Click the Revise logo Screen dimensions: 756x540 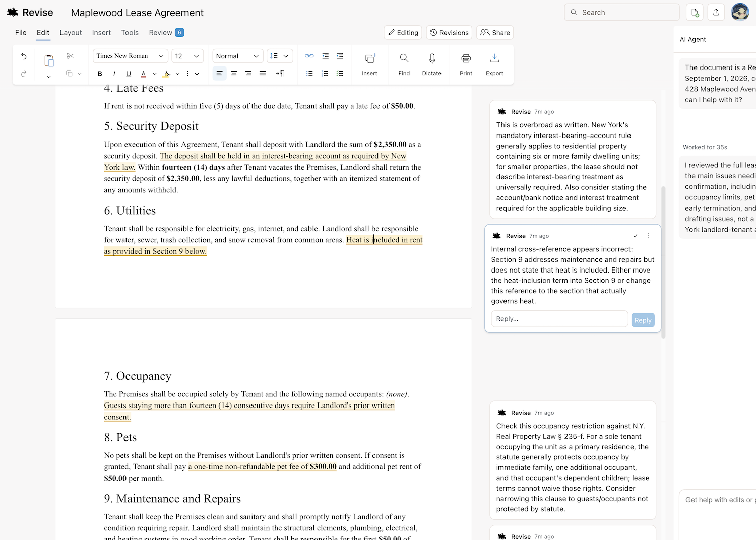tap(30, 13)
